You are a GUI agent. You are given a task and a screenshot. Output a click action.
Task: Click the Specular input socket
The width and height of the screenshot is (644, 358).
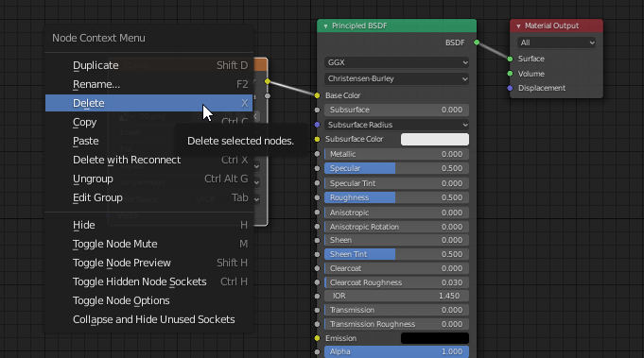[x=317, y=168]
